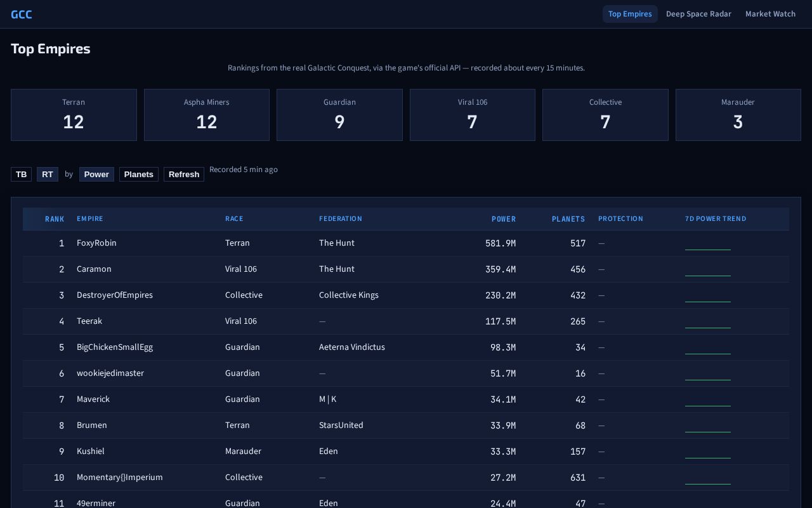Click FoxyRobin's 7D power trend sparkline

(x=708, y=244)
